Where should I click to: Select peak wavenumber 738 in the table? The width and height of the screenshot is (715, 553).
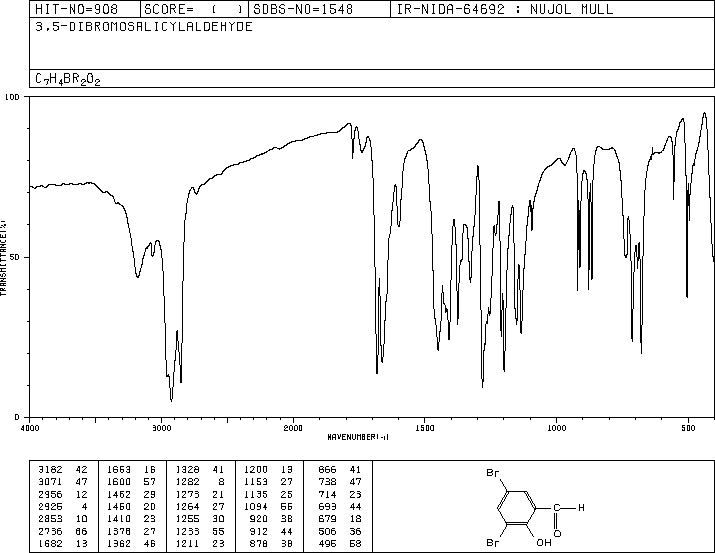[x=327, y=482]
